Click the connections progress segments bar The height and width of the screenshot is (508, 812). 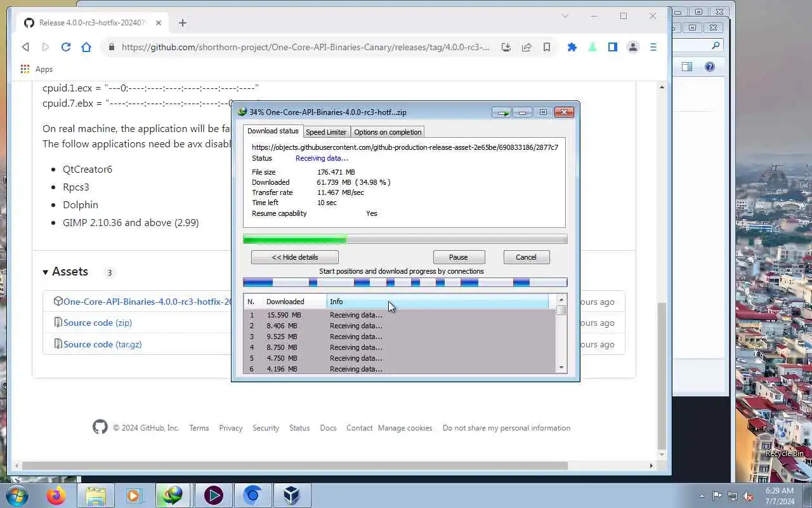click(405, 283)
